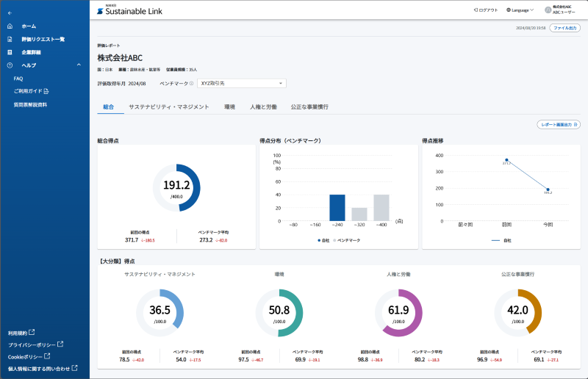The height and width of the screenshot is (379, 588).
Task: Click the info icon next to ベンチマーク
Action: (x=191, y=84)
